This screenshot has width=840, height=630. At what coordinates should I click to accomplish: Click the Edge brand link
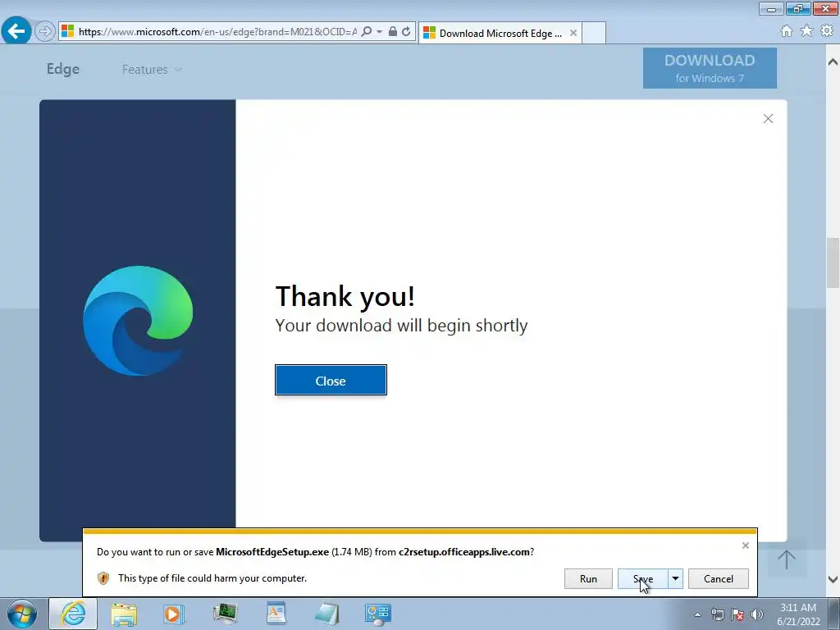(63, 69)
